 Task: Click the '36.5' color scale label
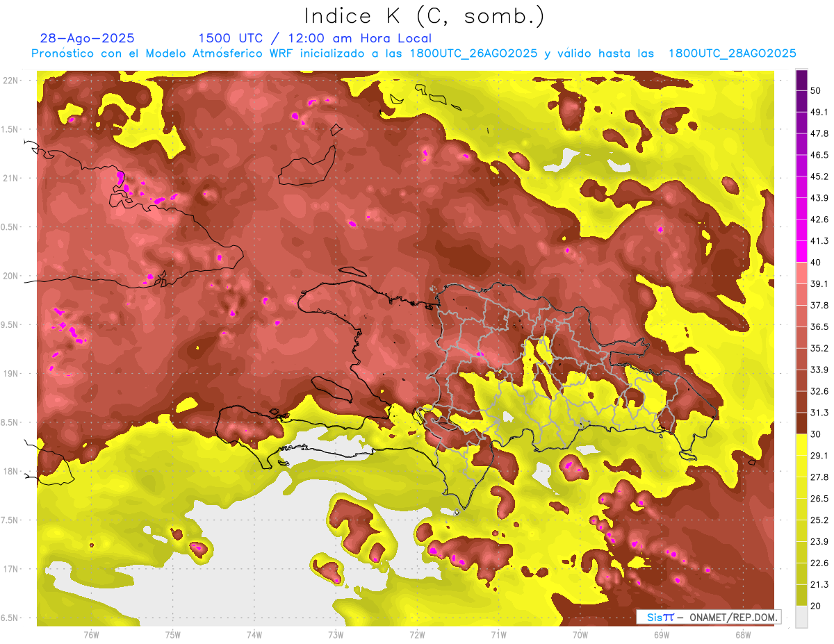coord(820,327)
